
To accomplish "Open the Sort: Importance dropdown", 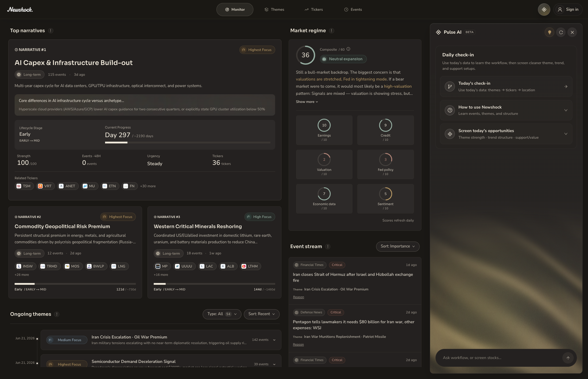I will [398, 246].
